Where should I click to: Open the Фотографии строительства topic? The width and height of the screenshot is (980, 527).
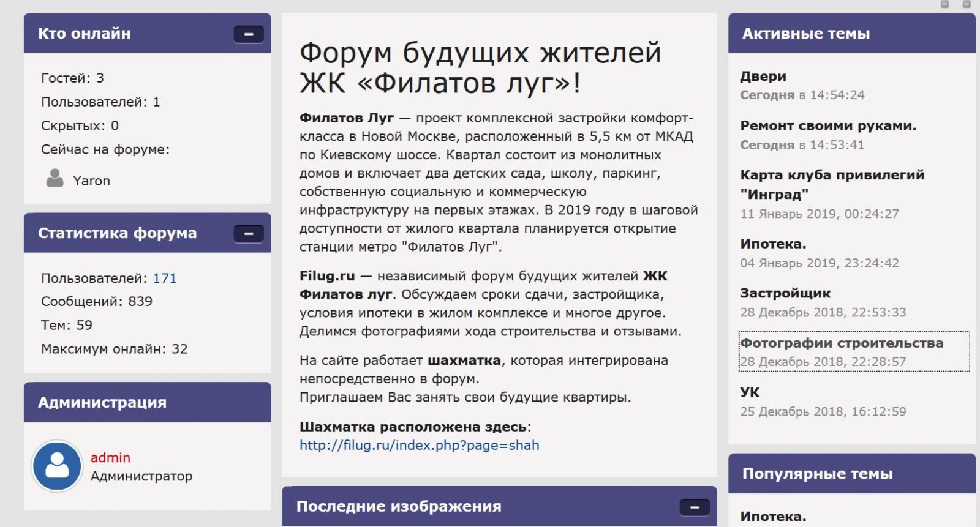(842, 343)
